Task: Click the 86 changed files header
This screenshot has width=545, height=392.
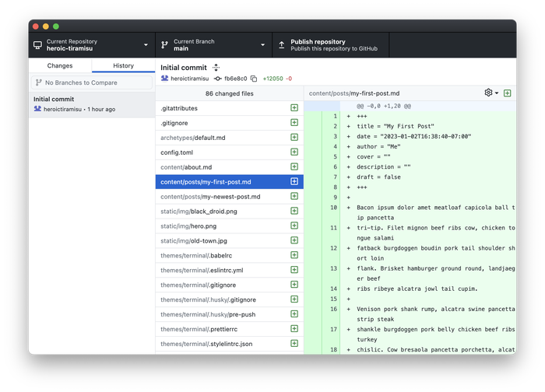Action: pos(230,93)
